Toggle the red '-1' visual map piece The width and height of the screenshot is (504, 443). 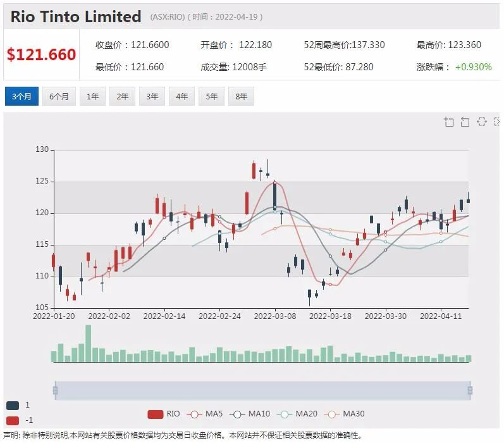(13, 420)
